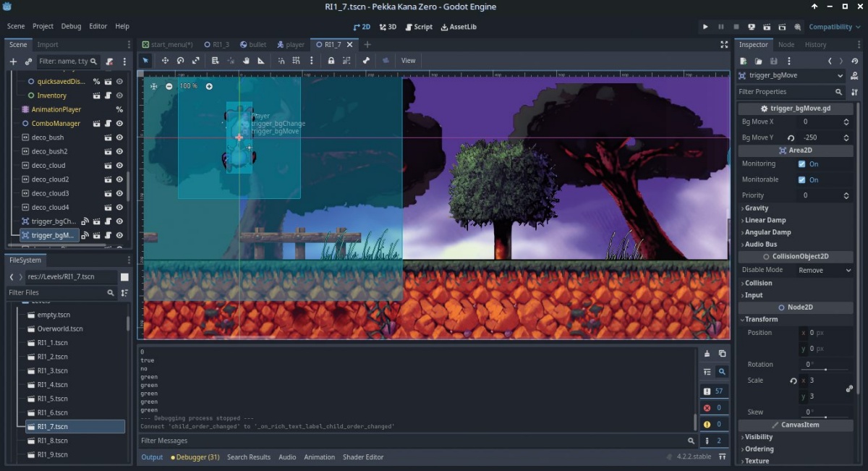Open scene script of deco_bush
The height and width of the screenshot is (471, 868).
click(x=108, y=137)
